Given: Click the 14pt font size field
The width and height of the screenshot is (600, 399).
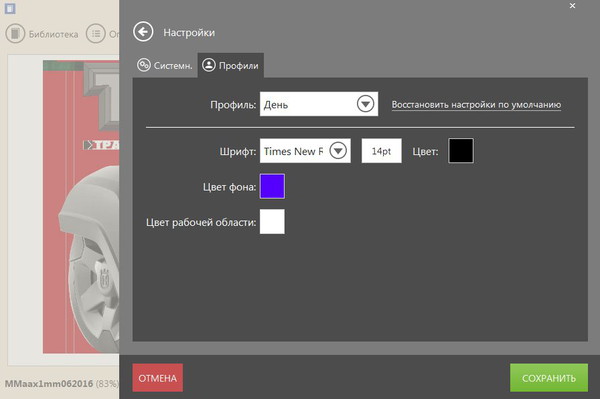Looking at the screenshot, I should tap(382, 151).
